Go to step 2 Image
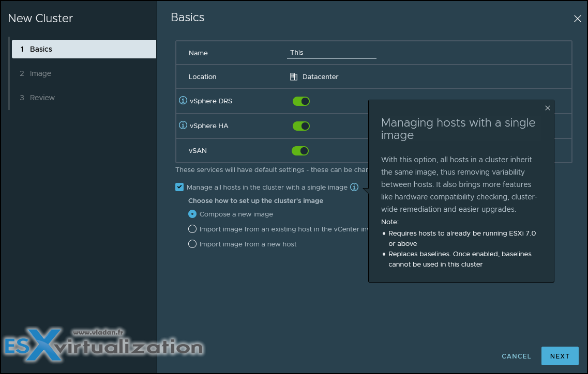588x374 pixels. 36,73
